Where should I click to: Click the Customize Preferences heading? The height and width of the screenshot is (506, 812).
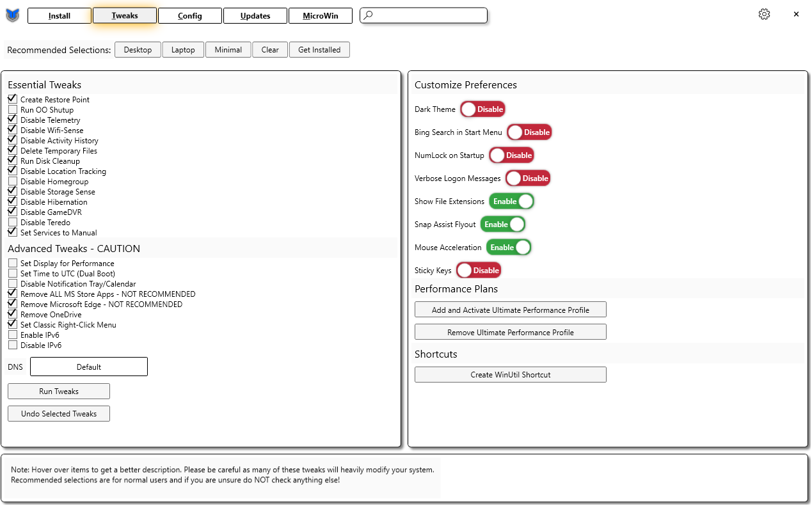pos(466,84)
